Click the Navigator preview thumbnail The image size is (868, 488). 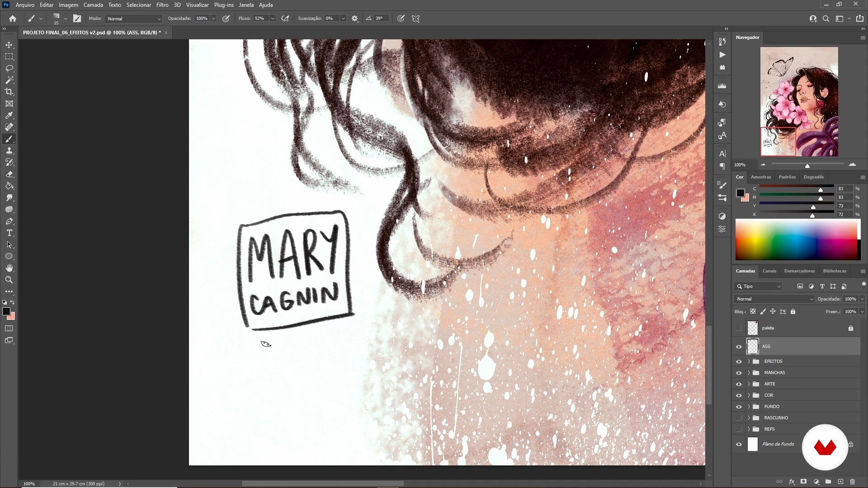[799, 102]
